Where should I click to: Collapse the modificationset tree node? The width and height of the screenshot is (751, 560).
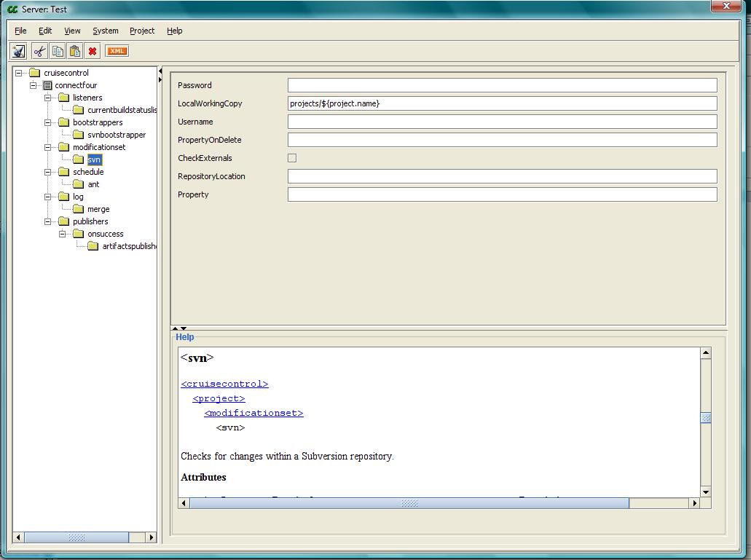coord(48,147)
